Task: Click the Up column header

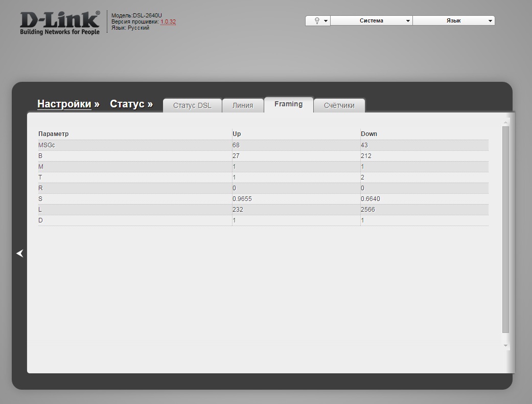Action: (x=237, y=134)
